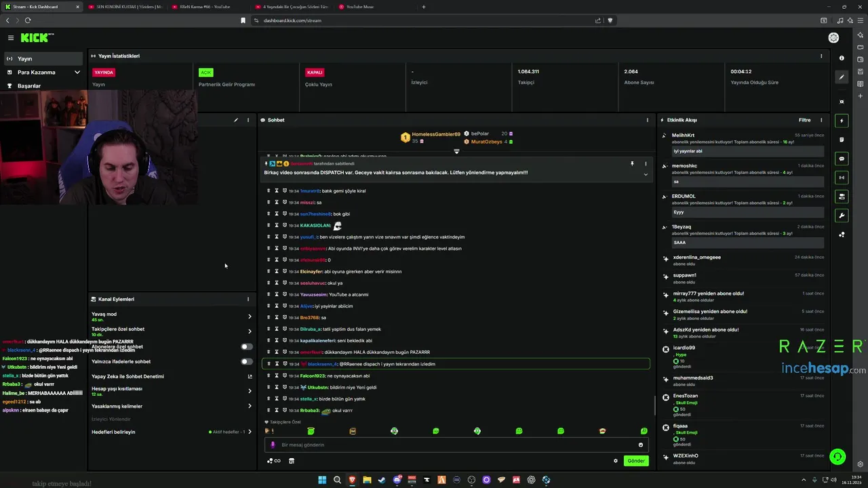Bookmark this page
This screenshot has width=868, height=488.
coord(243,20)
